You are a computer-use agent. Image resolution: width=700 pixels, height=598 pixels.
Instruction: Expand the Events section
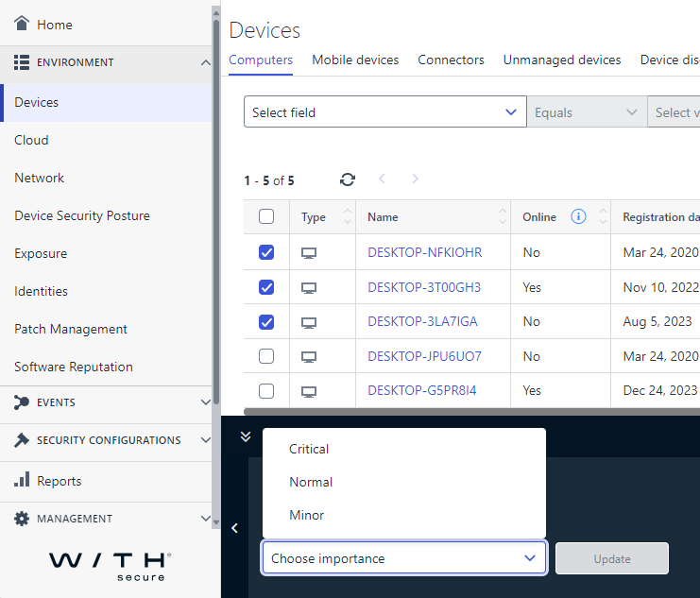tap(205, 402)
